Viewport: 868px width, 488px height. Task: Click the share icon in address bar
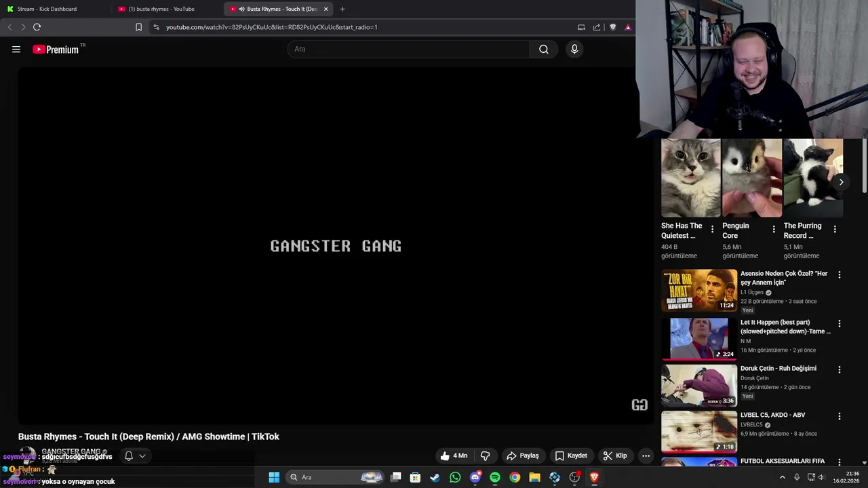[x=597, y=27]
